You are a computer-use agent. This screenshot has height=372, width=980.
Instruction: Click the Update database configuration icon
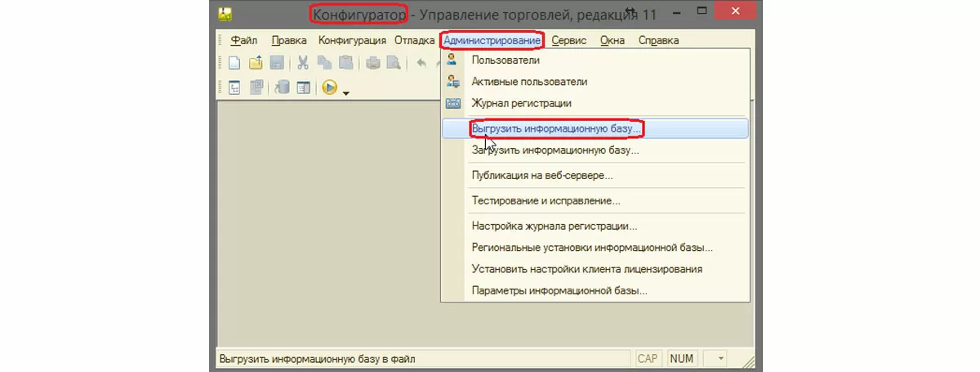pyautogui.click(x=282, y=87)
